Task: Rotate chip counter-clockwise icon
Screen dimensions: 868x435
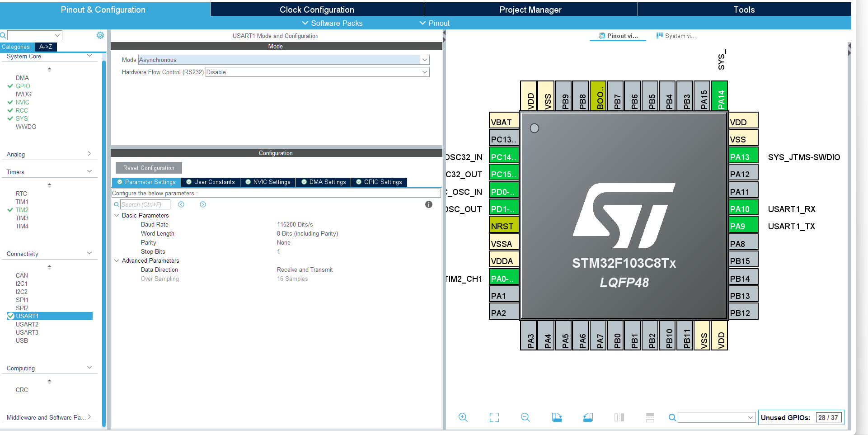Action: [588, 417]
